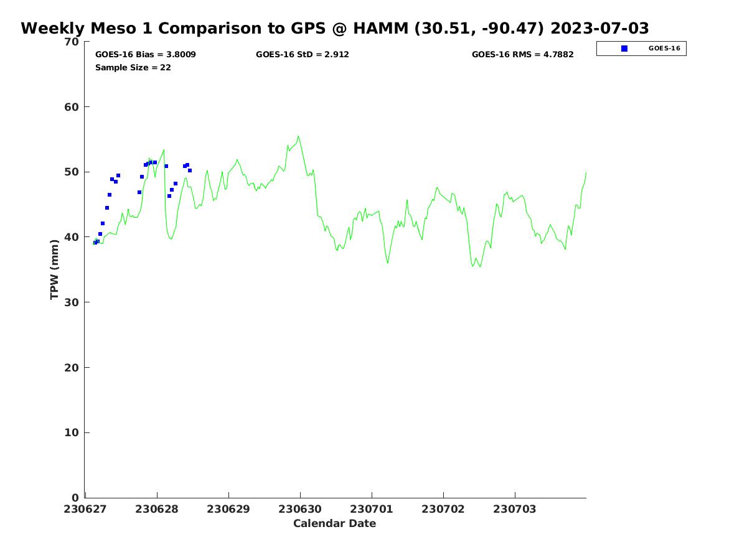This screenshot has width=747, height=560.
Task: Click the green line's highest peak near 230630
Action: [x=298, y=136]
